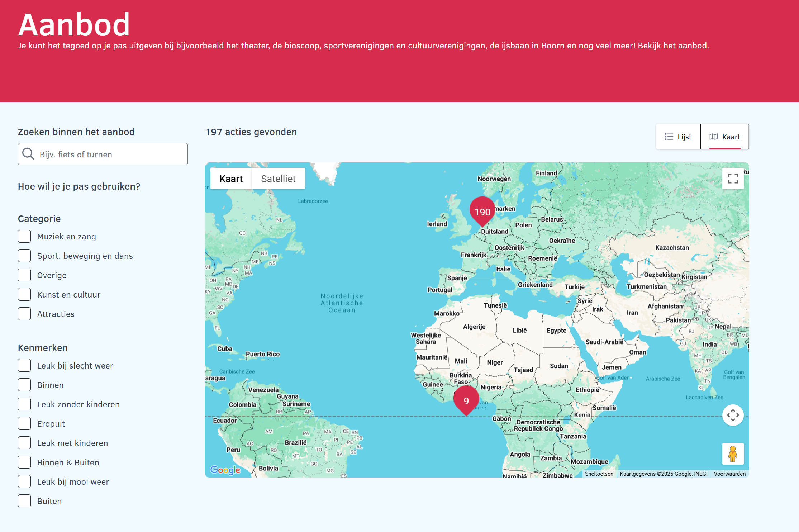Image resolution: width=799 pixels, height=532 pixels.
Task: Select the Kaart view tab
Action: pyautogui.click(x=724, y=137)
